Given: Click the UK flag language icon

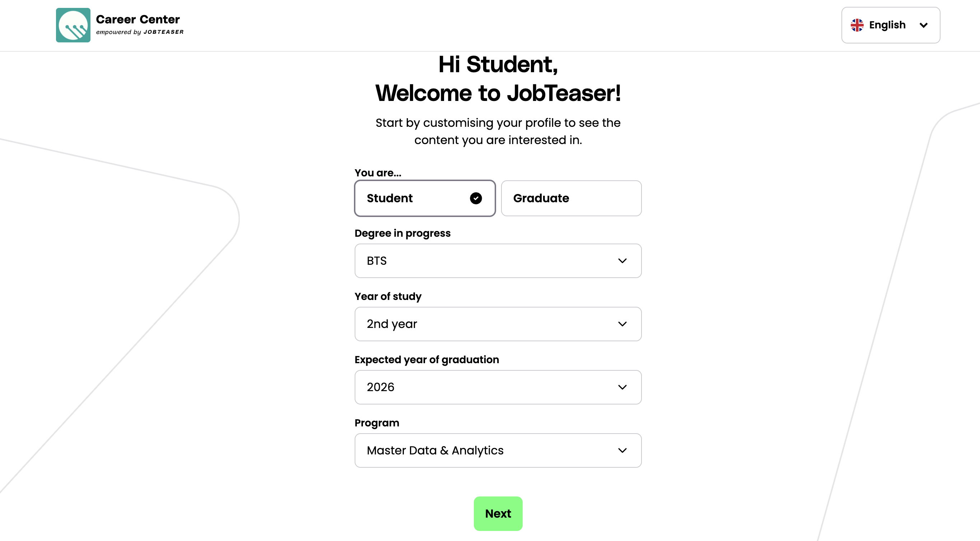Looking at the screenshot, I should pyautogui.click(x=857, y=25).
